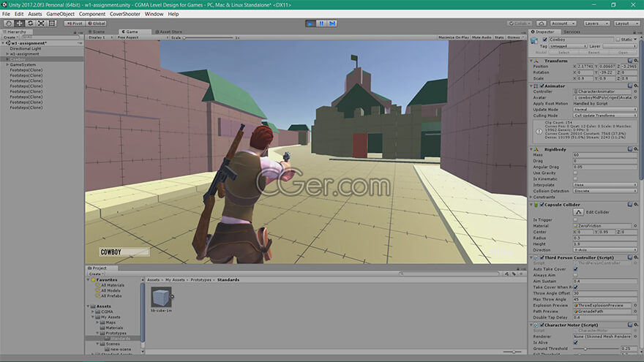The width and height of the screenshot is (644, 362).
Task: Select the Move tool in toolbar
Action: (19, 23)
